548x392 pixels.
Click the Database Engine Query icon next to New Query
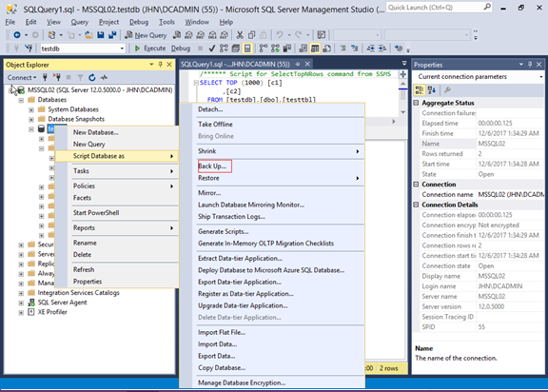177,35
